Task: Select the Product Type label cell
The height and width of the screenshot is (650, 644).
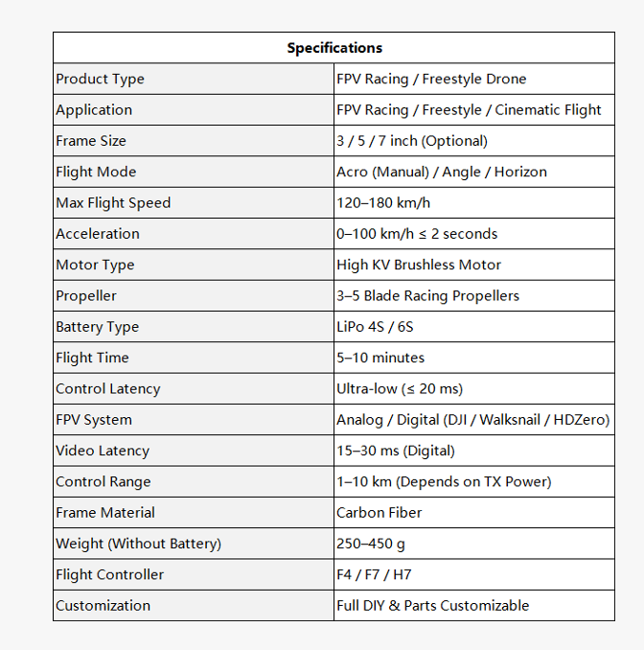Action: click(100, 79)
